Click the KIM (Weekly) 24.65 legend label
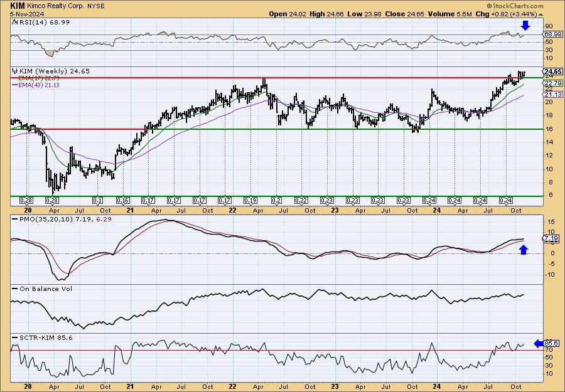Image resolution: width=565 pixels, height=392 pixels. point(54,72)
